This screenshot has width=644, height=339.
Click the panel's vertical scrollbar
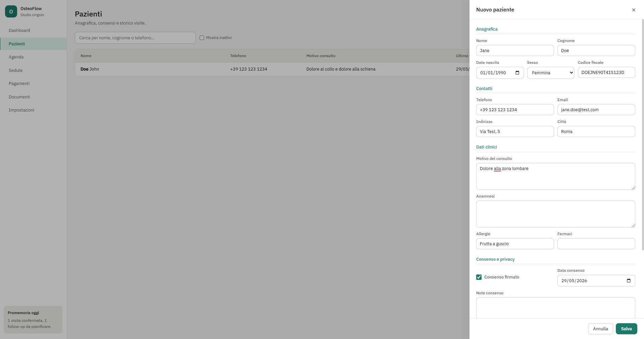click(x=643, y=134)
